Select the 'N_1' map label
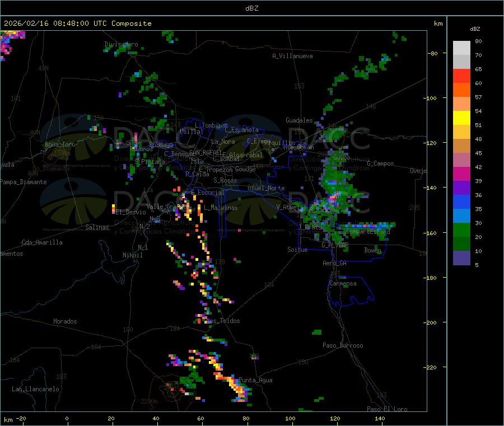Viewport: 504px width, 426px height. tap(143, 247)
